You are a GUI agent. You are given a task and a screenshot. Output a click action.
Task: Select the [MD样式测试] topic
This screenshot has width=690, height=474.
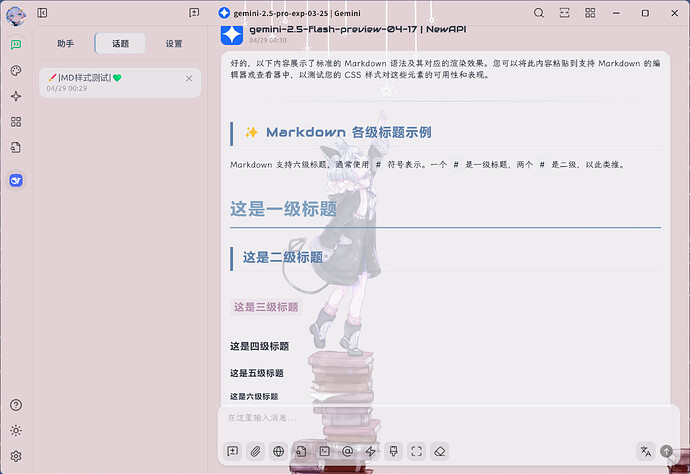click(x=120, y=83)
